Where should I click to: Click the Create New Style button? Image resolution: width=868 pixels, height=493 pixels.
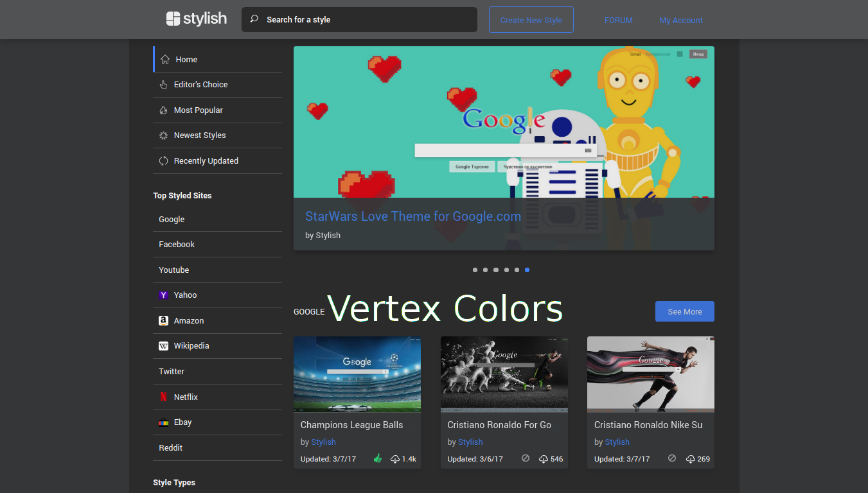531,20
